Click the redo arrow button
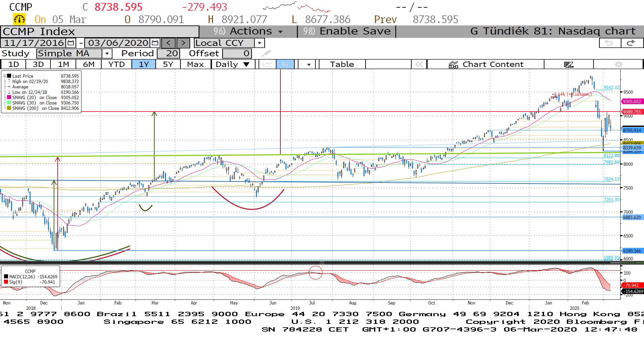The height and width of the screenshot is (348, 644). (632, 43)
